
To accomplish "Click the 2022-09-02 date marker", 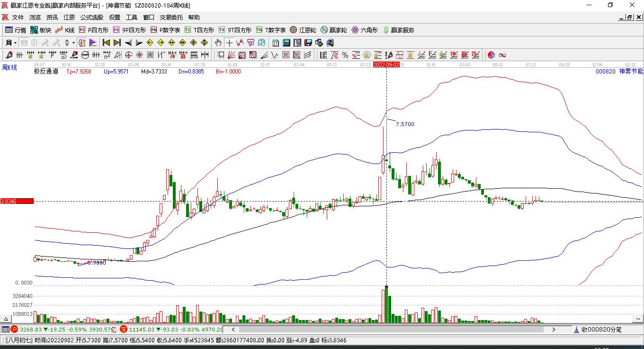I will pos(386,64).
